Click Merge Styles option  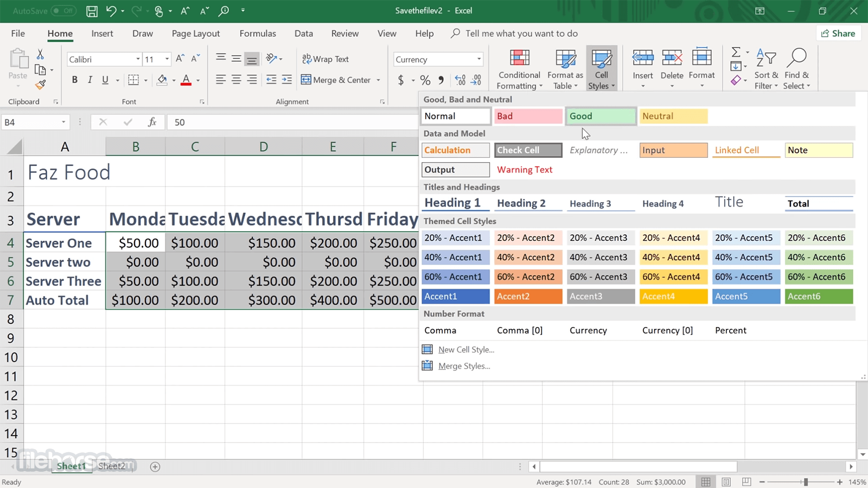tap(464, 366)
